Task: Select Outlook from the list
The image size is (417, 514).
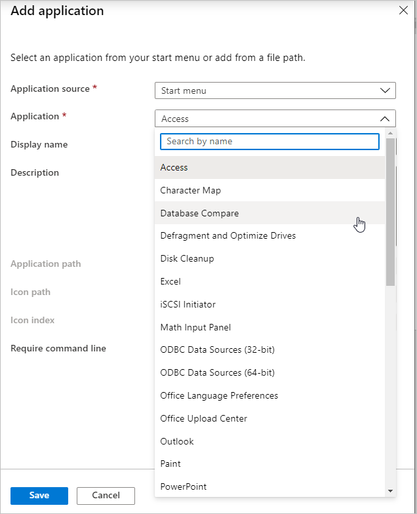Action: pyautogui.click(x=270, y=441)
